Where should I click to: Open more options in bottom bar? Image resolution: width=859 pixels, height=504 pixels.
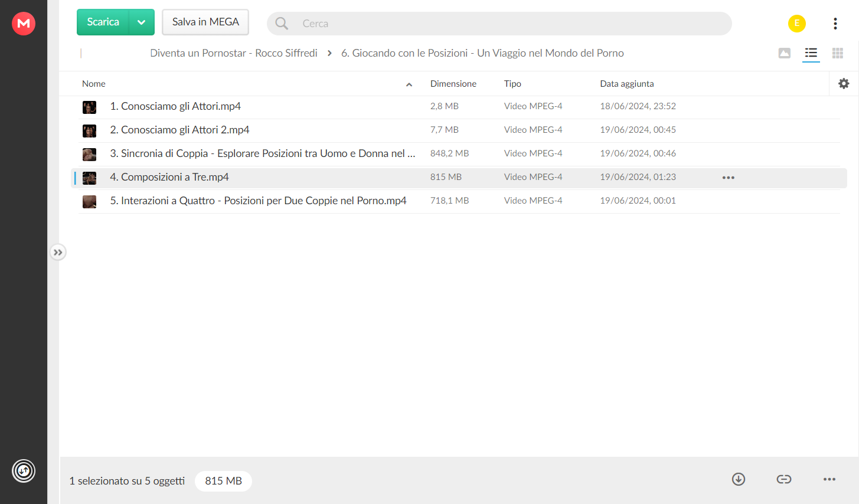pyautogui.click(x=829, y=479)
